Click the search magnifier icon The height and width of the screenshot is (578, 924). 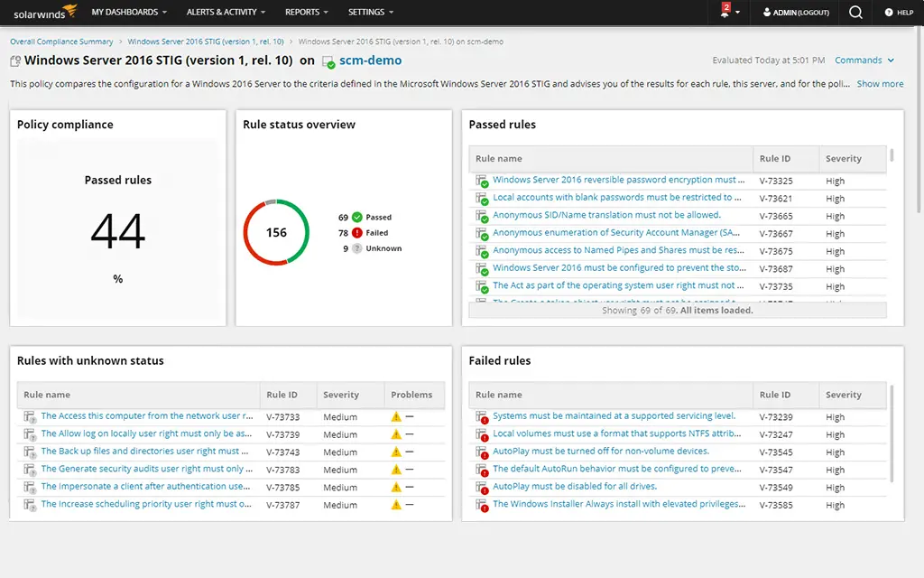coord(855,12)
